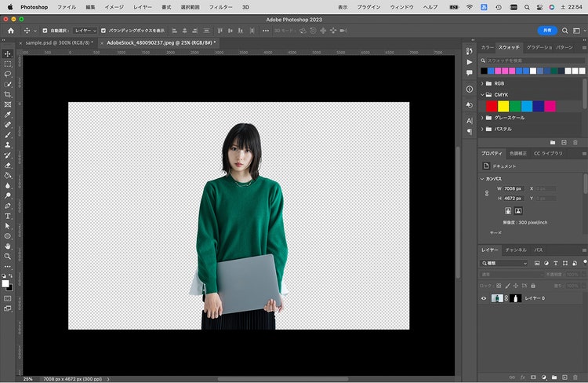Collapse the CMYK swatch folder
Screen dimensions: 588x383
click(x=482, y=95)
